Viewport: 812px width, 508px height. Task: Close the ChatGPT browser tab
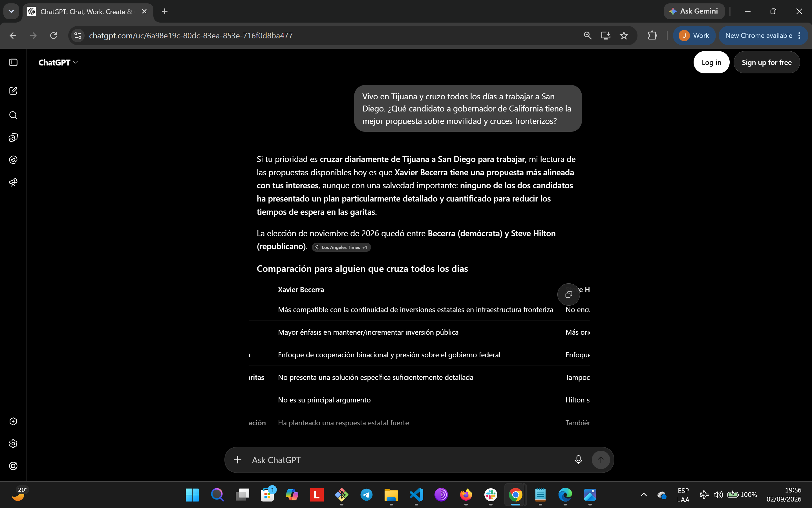pyautogui.click(x=144, y=11)
